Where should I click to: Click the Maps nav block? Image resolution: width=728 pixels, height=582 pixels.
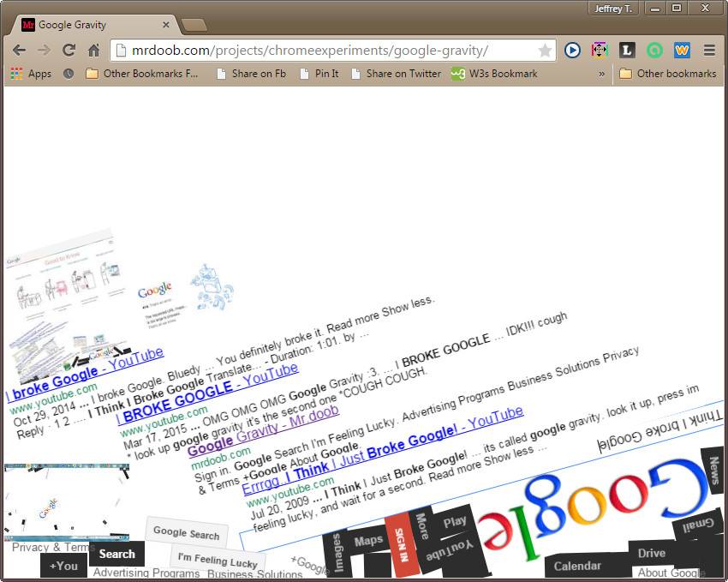(x=368, y=541)
